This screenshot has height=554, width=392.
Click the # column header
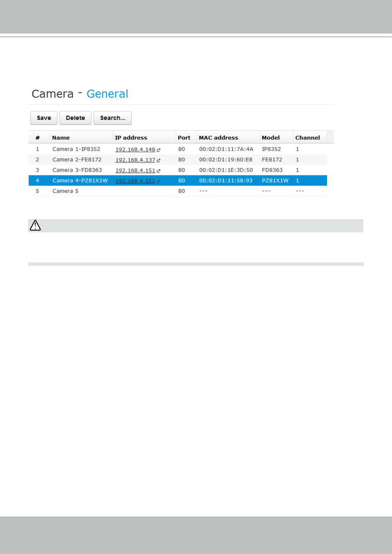41,138
